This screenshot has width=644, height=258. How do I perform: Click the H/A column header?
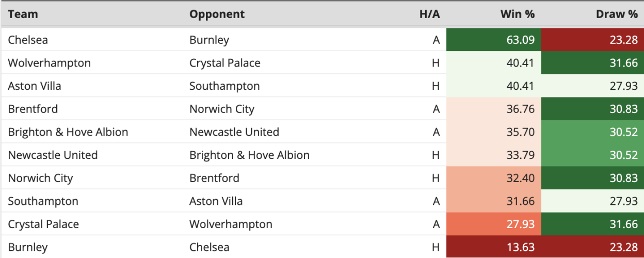[429, 14]
